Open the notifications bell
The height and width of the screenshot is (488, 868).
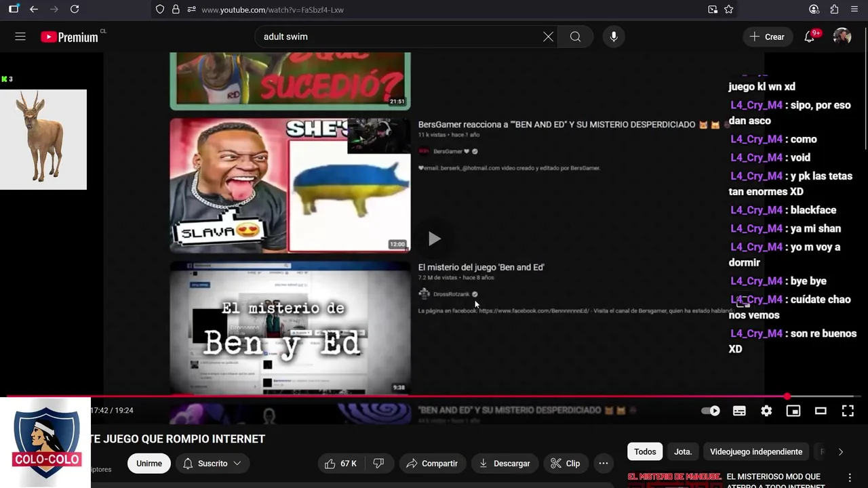pyautogui.click(x=810, y=37)
